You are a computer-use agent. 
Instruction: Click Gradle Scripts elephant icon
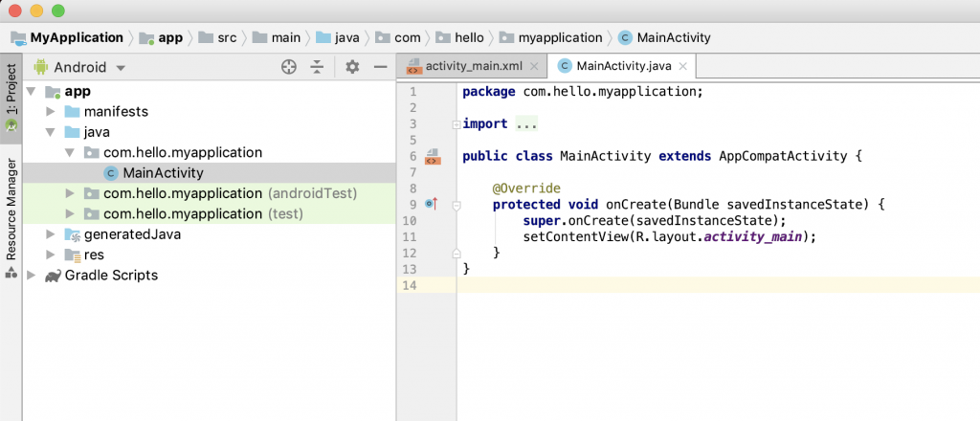[53, 276]
